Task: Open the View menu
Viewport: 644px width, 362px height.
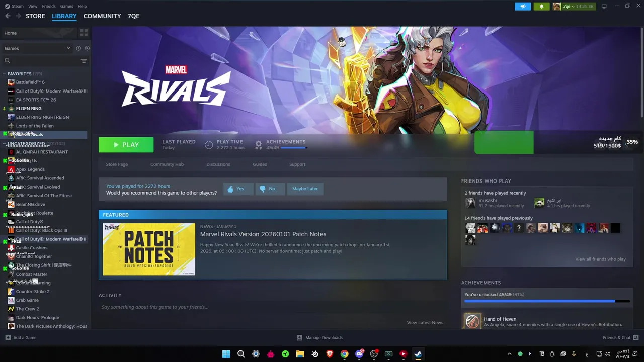Action: tap(33, 6)
